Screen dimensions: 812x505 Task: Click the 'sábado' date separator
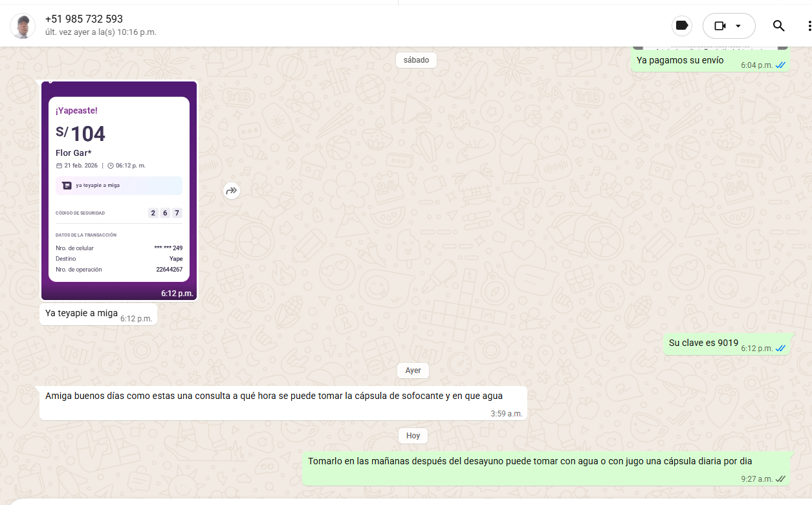pyautogui.click(x=416, y=60)
